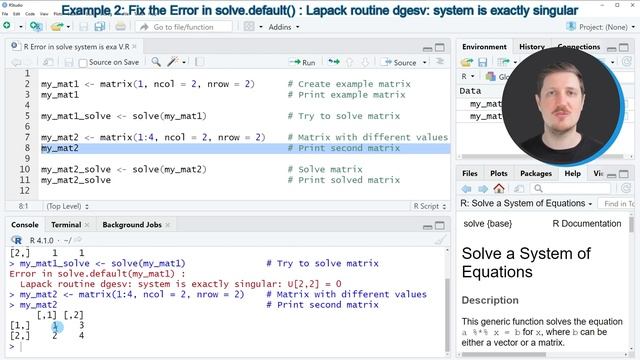Click the Load workspace icon in Environment

click(x=467, y=62)
